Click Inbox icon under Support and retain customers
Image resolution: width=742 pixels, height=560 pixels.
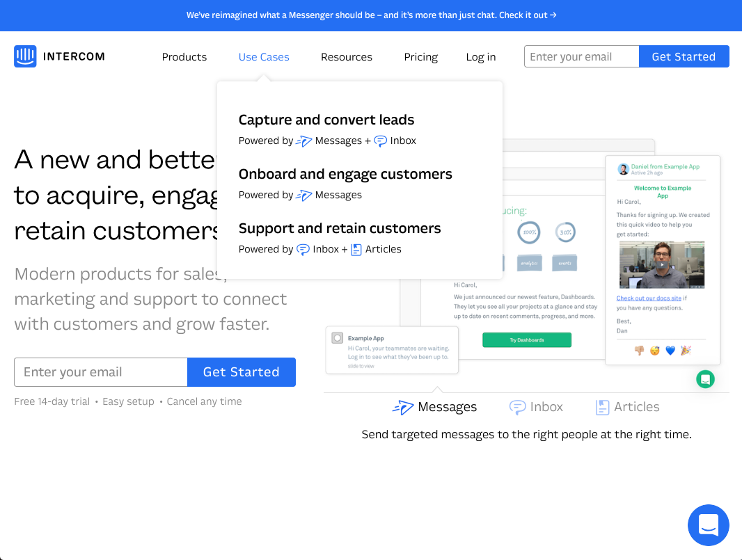point(303,249)
